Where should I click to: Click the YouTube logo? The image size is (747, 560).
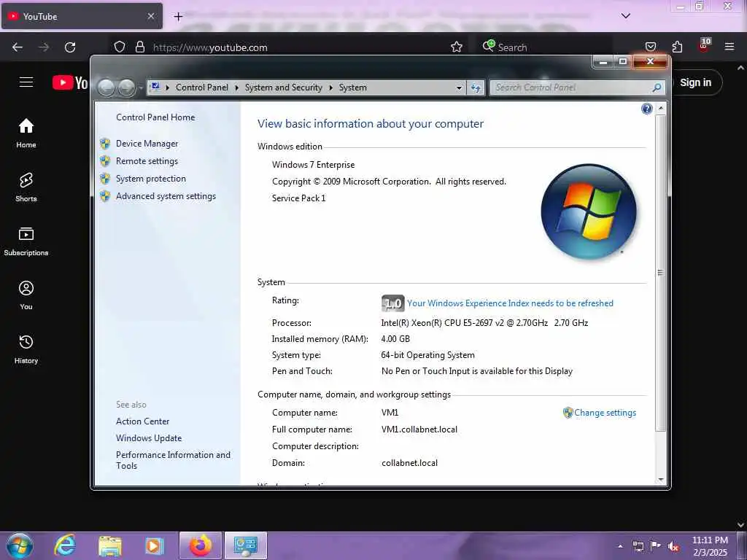click(x=69, y=82)
